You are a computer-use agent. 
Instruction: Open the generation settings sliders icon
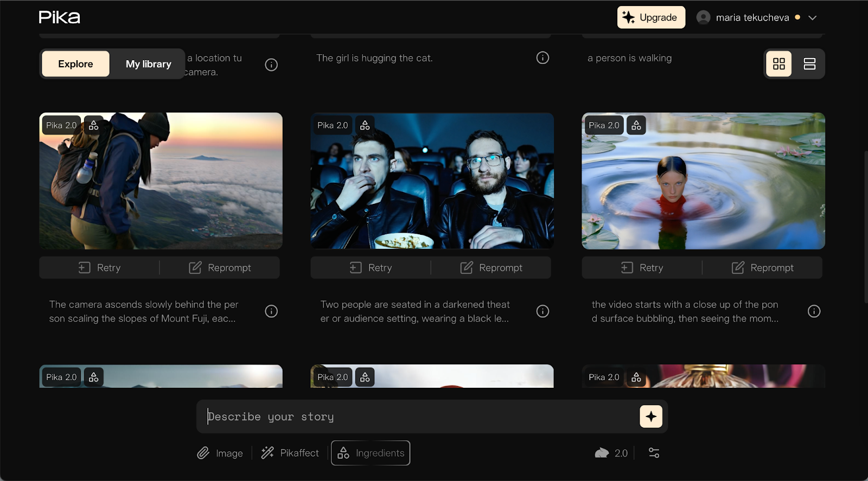click(654, 453)
